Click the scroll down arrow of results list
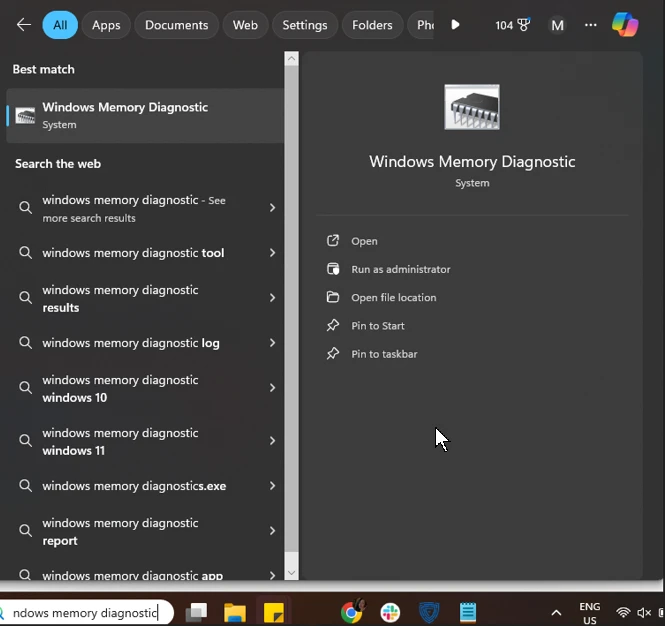Viewport: 665px width, 626px height. click(x=291, y=573)
